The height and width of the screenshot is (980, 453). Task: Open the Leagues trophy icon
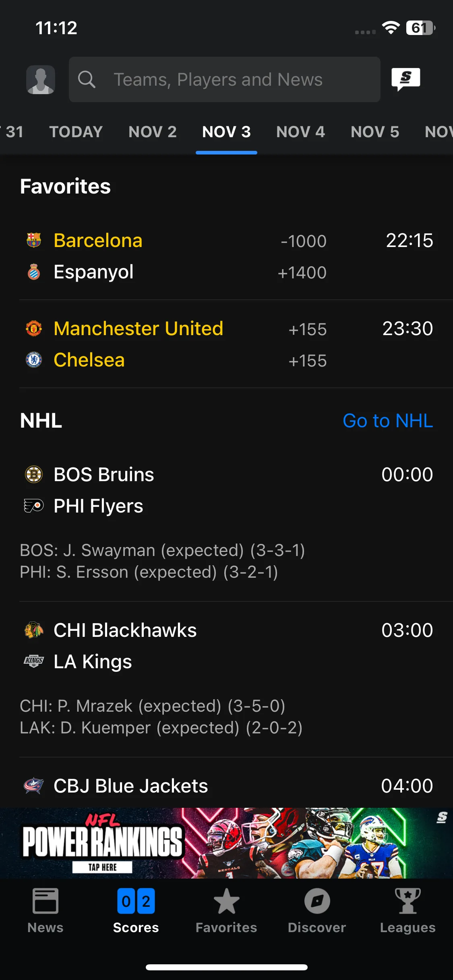coord(407,901)
